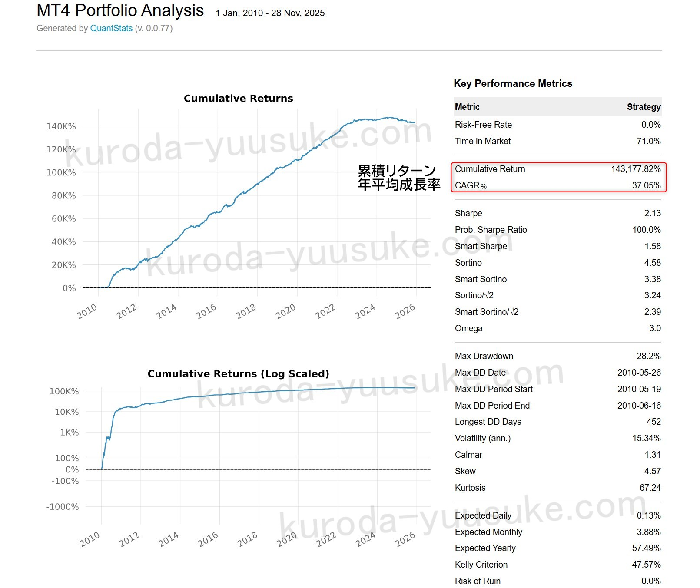Click the Max Drawdown value -28.2%

(x=647, y=356)
